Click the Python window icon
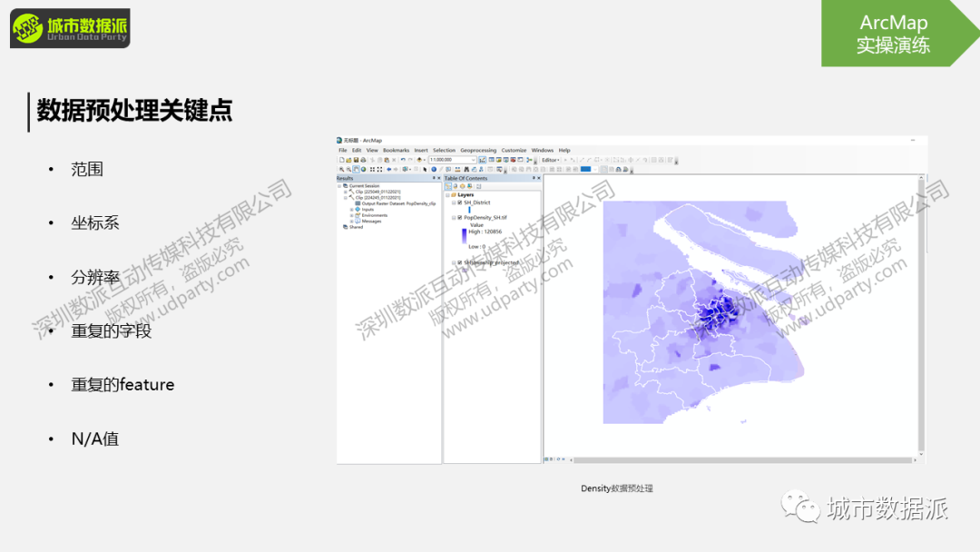Viewport: 980px width, 552px height. coord(521,160)
